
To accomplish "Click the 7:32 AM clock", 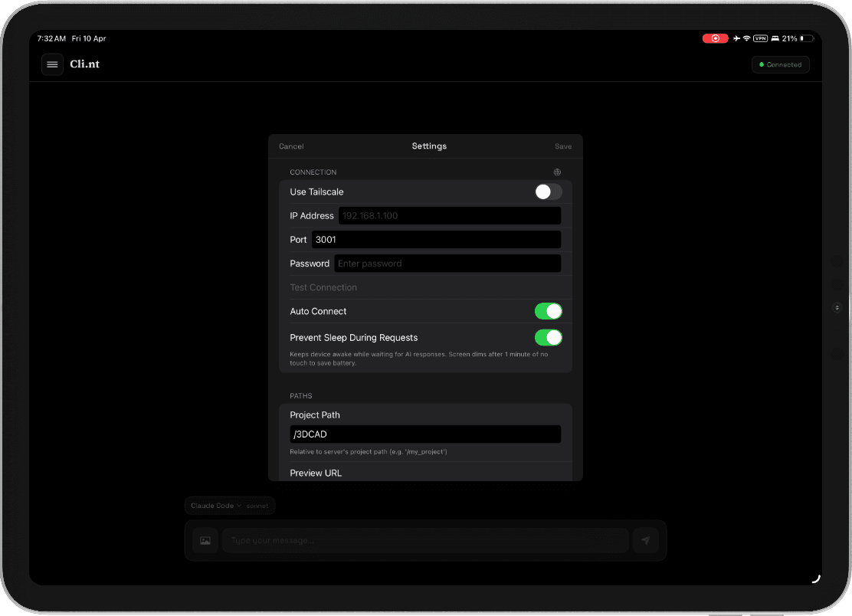I will (51, 38).
